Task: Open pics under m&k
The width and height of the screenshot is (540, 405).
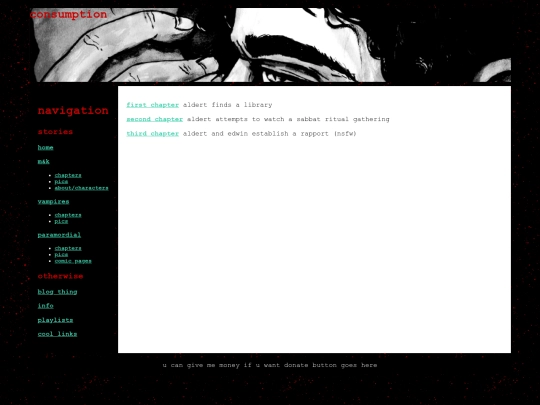Action: (61, 181)
